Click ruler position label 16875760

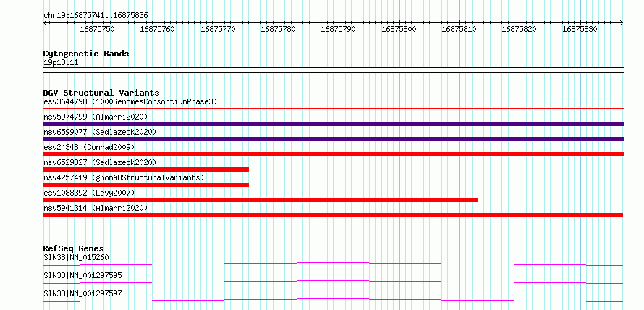click(157, 29)
